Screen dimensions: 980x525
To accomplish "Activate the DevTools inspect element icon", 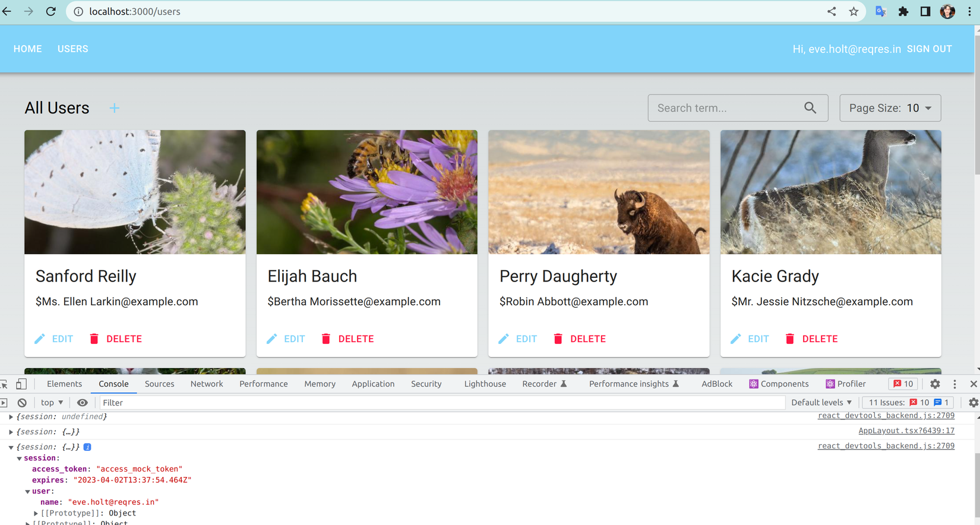I will pos(4,384).
